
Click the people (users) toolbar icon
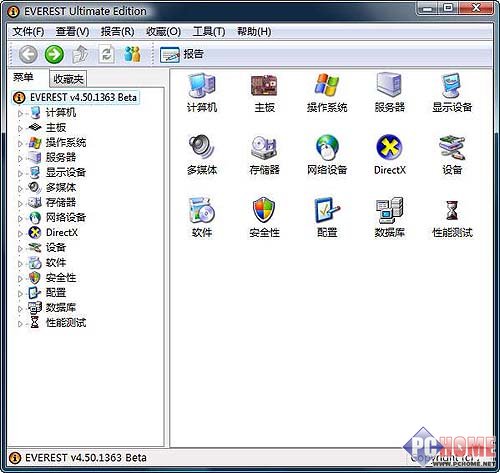[x=132, y=54]
